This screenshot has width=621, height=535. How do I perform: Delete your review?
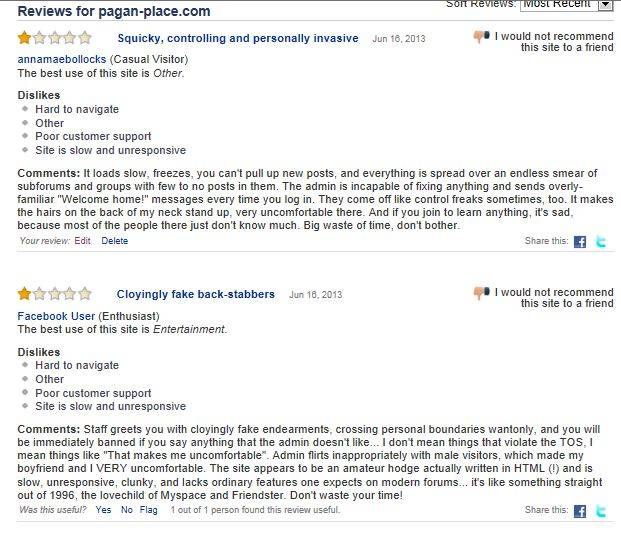(114, 241)
